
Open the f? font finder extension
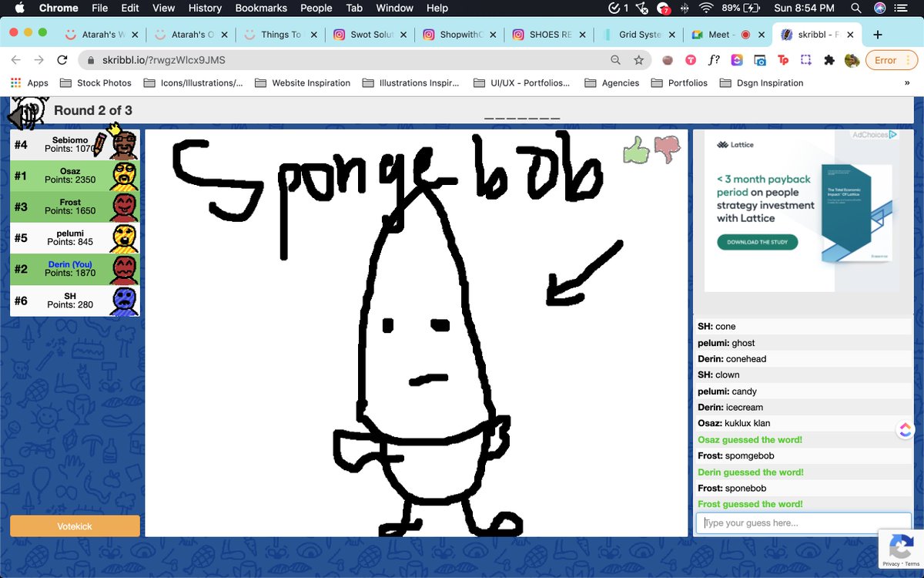[714, 60]
